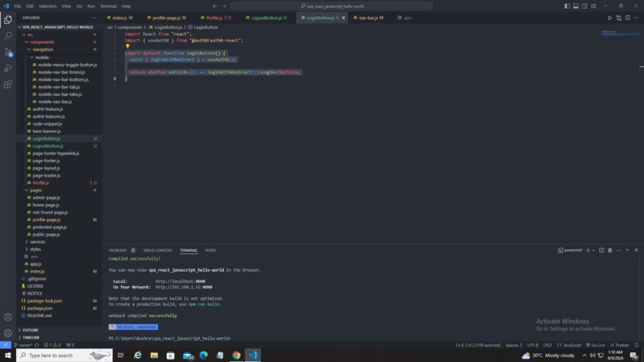644x362 pixels.
Task: Open Source Control view in activity bar
Action: click(x=8, y=52)
